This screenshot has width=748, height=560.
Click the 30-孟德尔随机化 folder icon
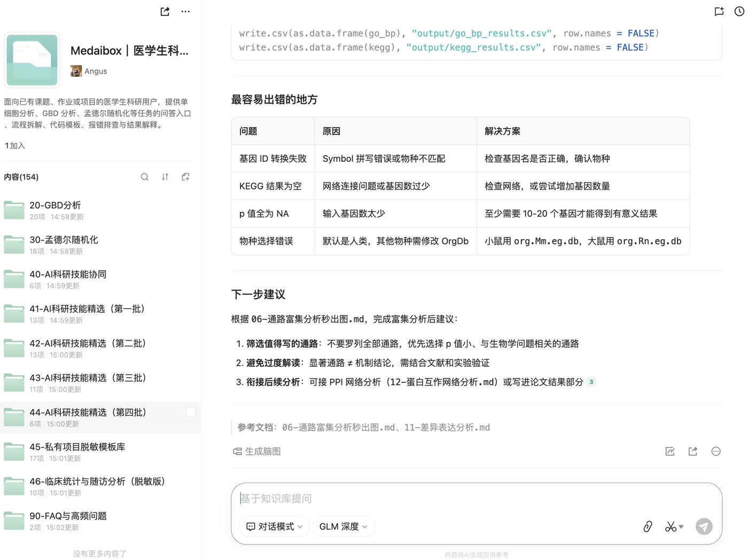14,245
